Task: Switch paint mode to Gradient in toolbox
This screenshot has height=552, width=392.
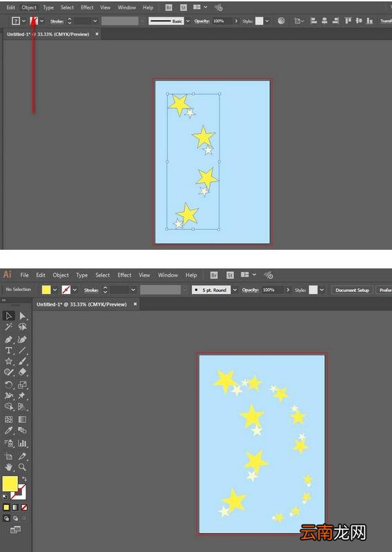Action: 15,507
